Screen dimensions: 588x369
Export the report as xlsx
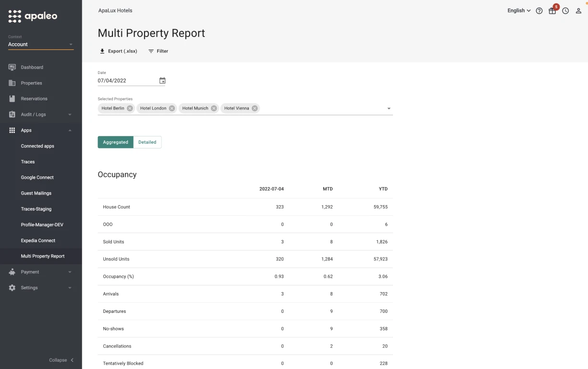118,51
